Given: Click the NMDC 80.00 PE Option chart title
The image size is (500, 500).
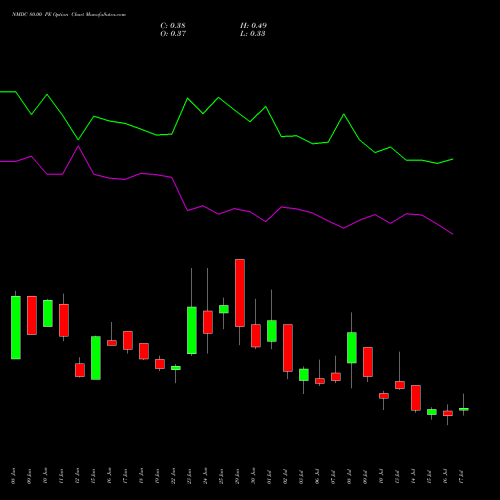Looking at the screenshot, I should (69, 15).
